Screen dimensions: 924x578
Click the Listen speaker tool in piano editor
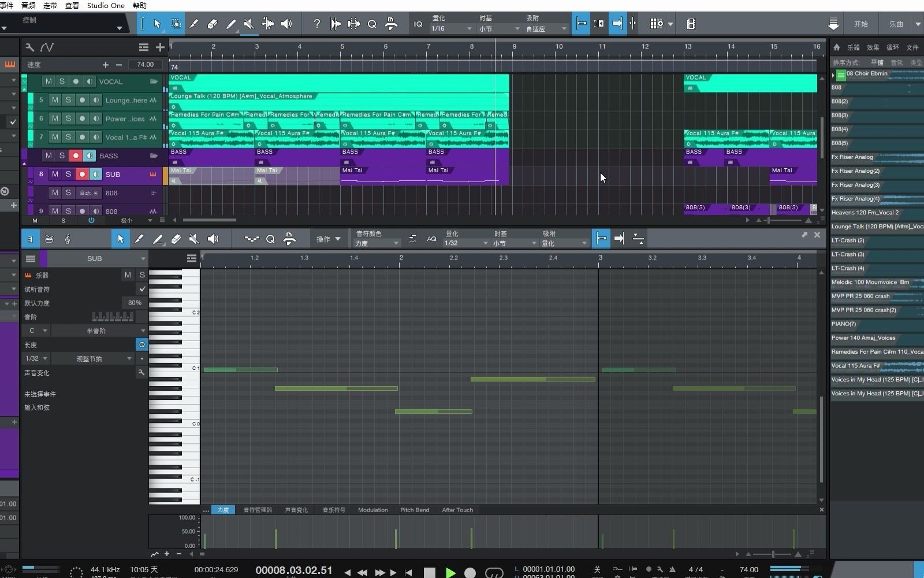click(213, 239)
